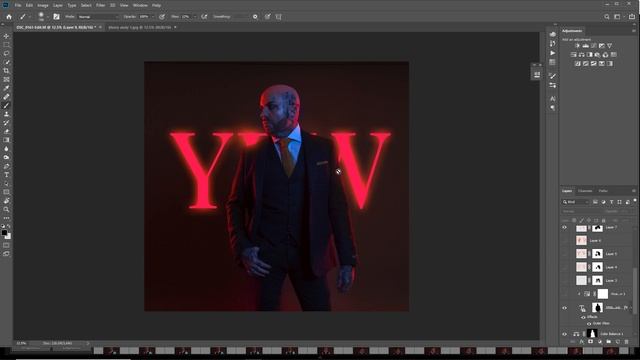Add an Invert adjustment

pyautogui.click(x=578, y=64)
